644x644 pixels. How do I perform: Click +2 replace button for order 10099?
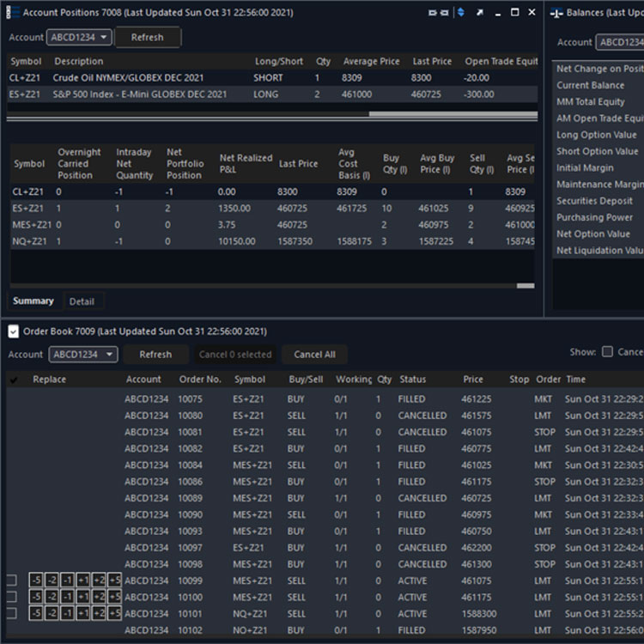point(99,580)
